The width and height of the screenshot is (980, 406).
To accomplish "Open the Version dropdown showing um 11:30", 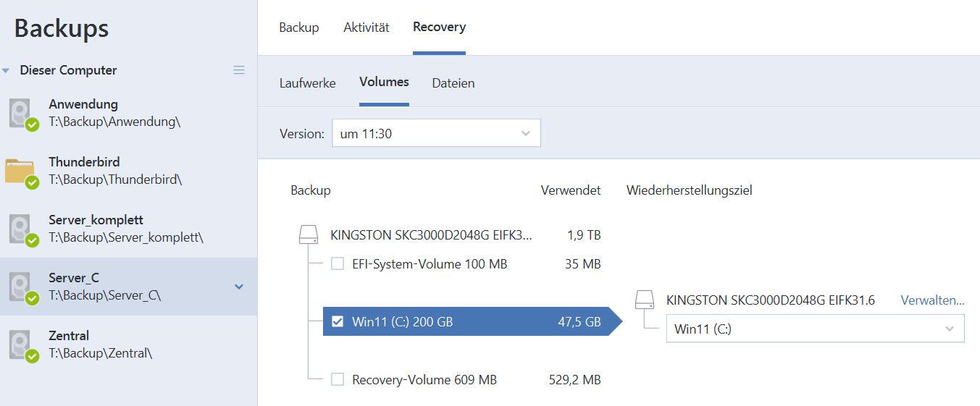I will point(436,134).
